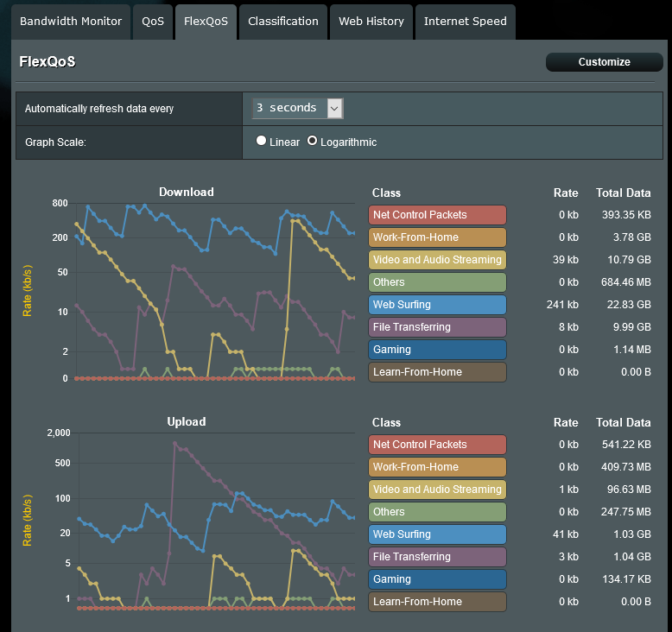Open the Classification tab
Viewport: 672px width, 632px height.
click(x=282, y=22)
